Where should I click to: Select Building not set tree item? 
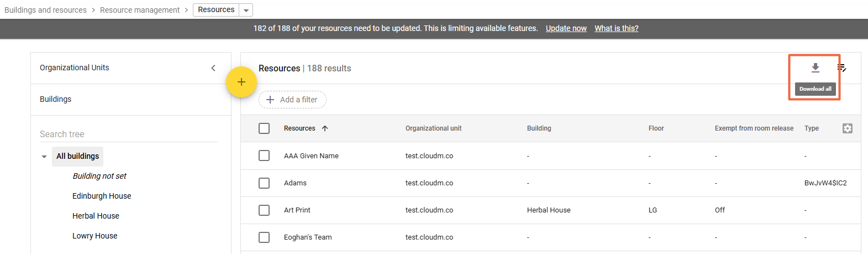coord(99,176)
